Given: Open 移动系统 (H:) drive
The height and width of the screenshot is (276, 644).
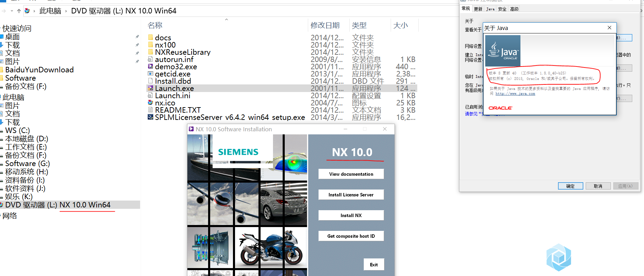Looking at the screenshot, I should click(x=27, y=172).
